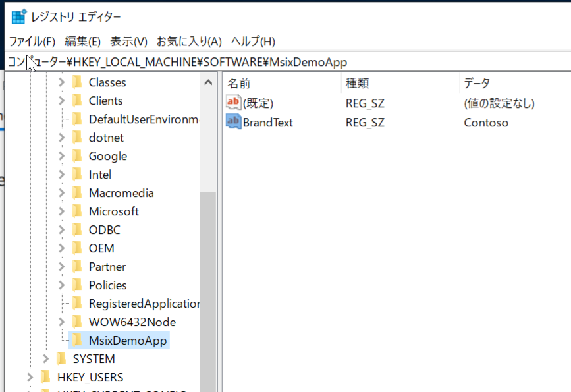This screenshot has width=571, height=392.
Task: Expand the HKEY_USERS hive
Action: pyautogui.click(x=30, y=377)
